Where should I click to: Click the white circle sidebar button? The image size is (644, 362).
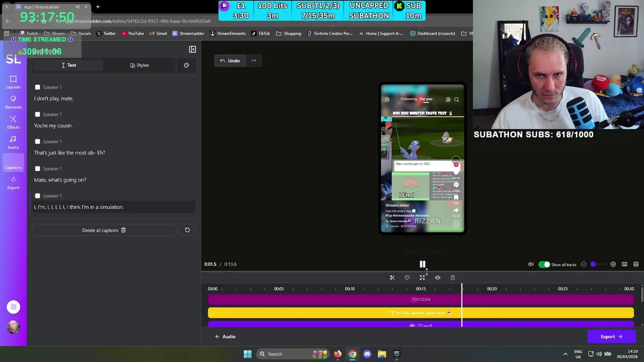click(13, 307)
